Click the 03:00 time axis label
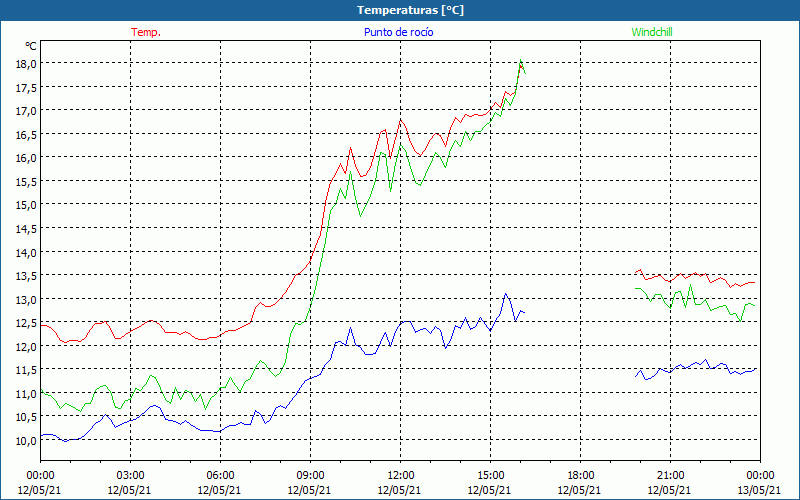Viewport: 800px width, 500px height. [x=130, y=476]
